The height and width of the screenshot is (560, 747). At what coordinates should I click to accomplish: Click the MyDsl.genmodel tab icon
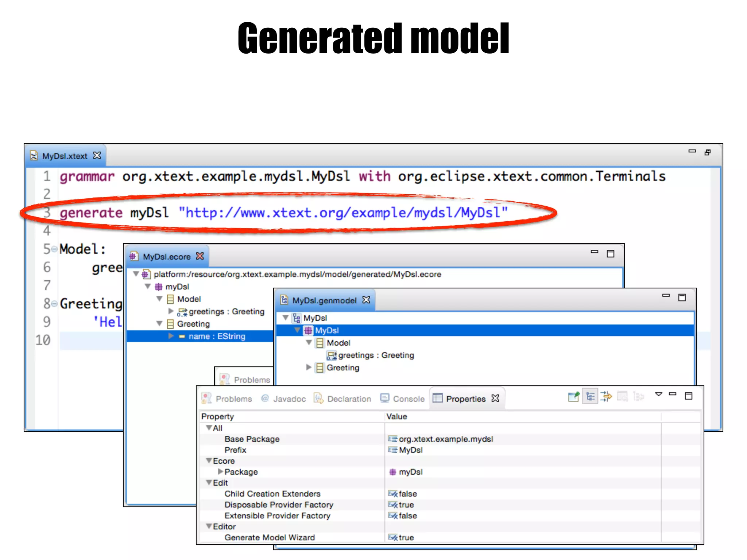pos(284,300)
